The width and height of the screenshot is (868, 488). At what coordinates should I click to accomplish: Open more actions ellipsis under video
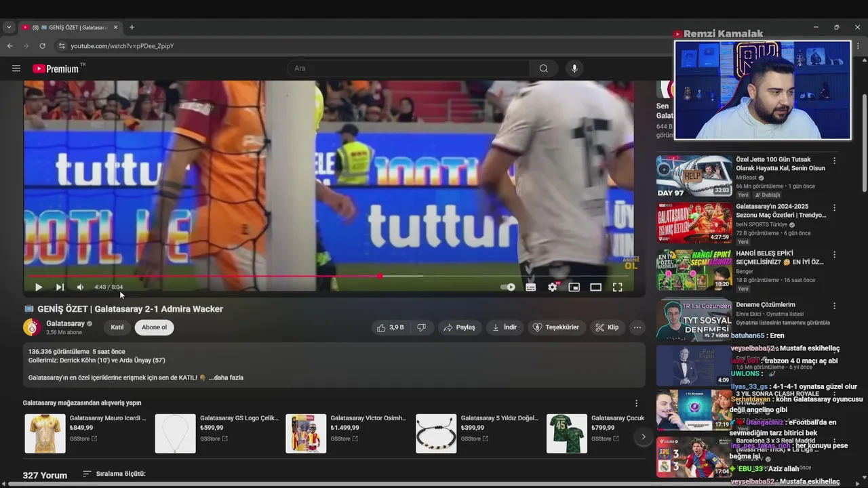637,327
